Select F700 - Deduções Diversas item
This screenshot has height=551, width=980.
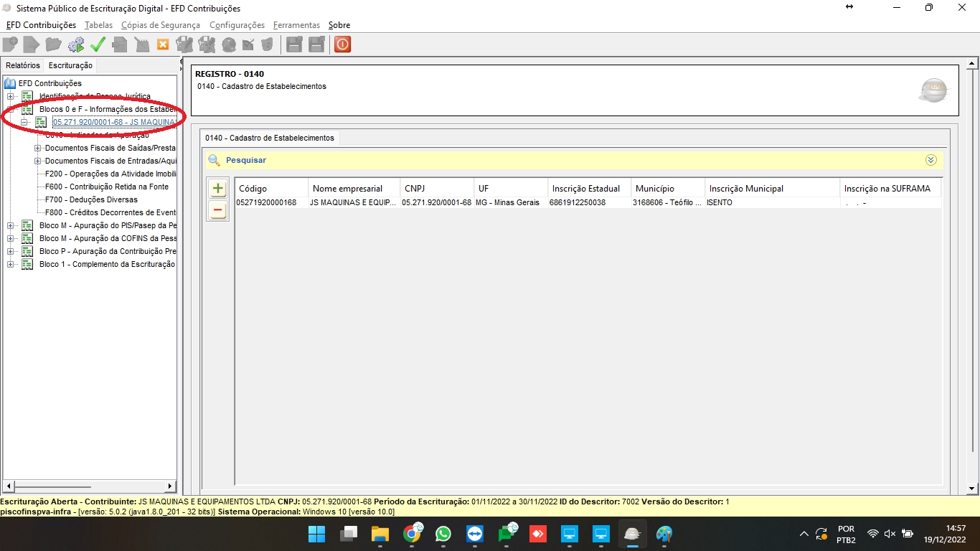click(91, 199)
